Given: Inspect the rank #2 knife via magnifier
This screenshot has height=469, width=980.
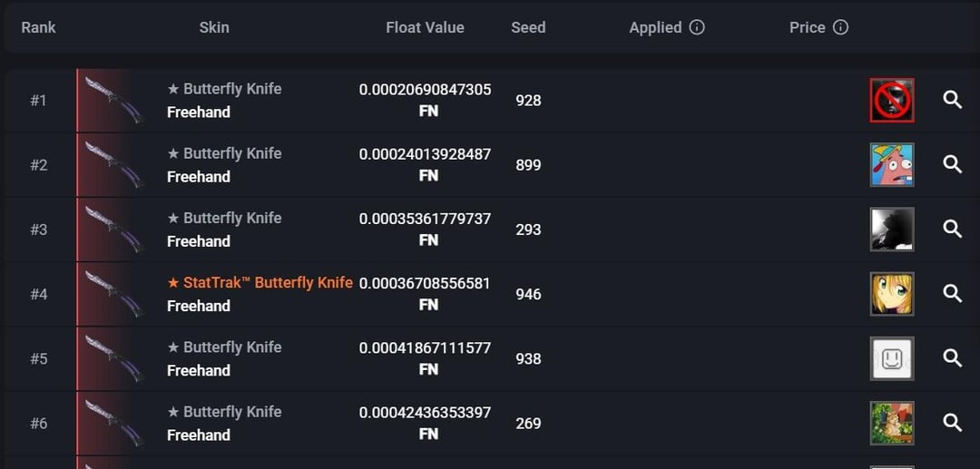Looking at the screenshot, I should coord(952,164).
